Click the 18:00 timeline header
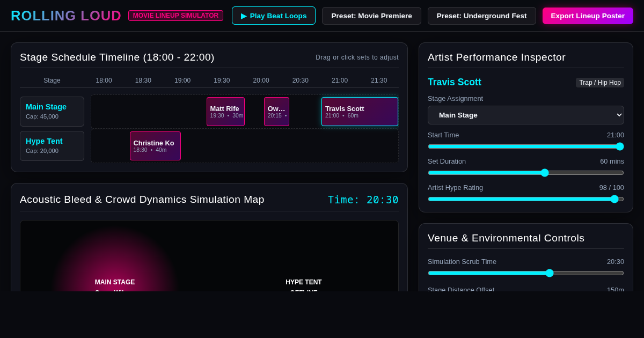This screenshot has height=338, width=644. click(x=104, y=80)
